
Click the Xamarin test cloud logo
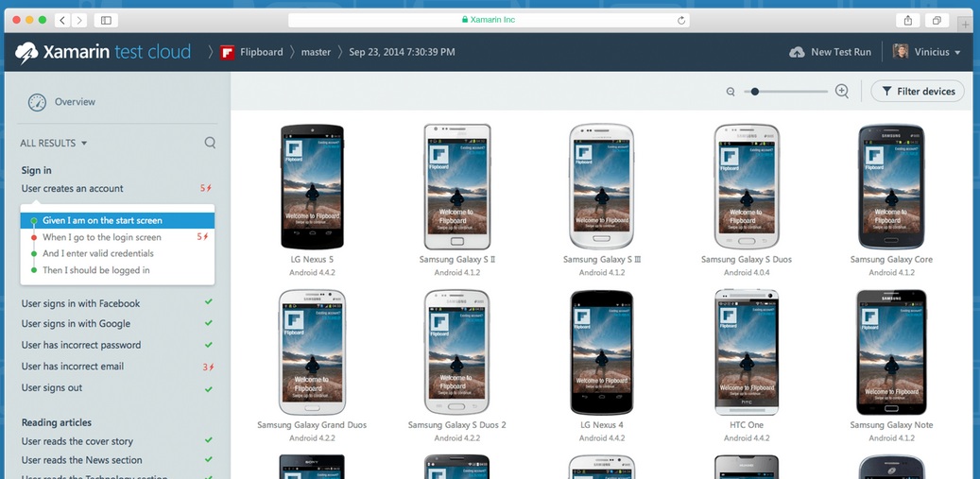[x=103, y=52]
